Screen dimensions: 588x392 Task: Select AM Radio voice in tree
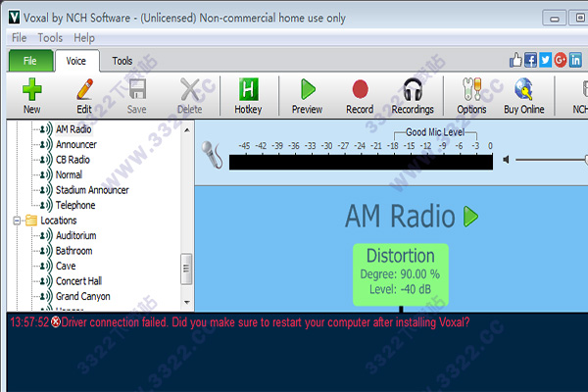tap(73, 129)
